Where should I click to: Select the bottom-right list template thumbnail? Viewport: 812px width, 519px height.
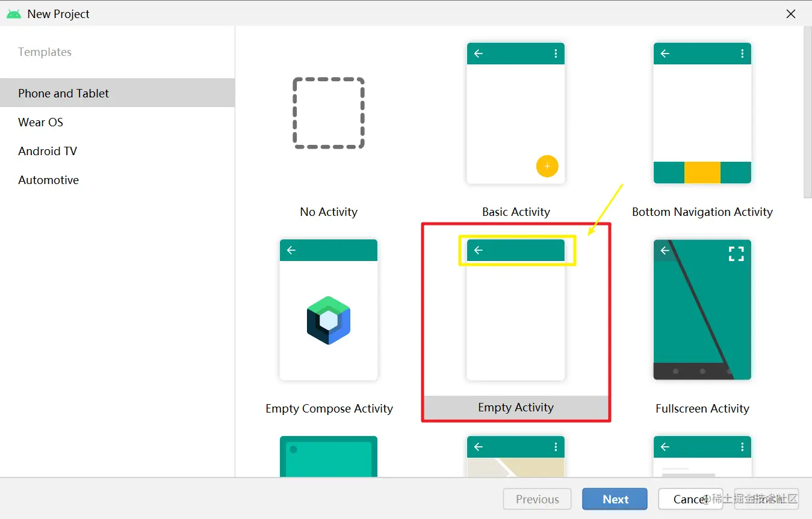coord(702,456)
